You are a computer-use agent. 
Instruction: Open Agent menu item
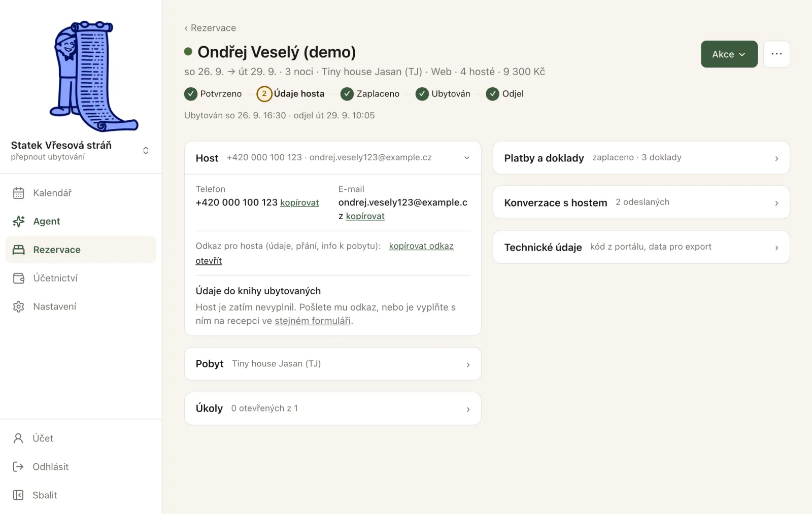tap(81, 221)
